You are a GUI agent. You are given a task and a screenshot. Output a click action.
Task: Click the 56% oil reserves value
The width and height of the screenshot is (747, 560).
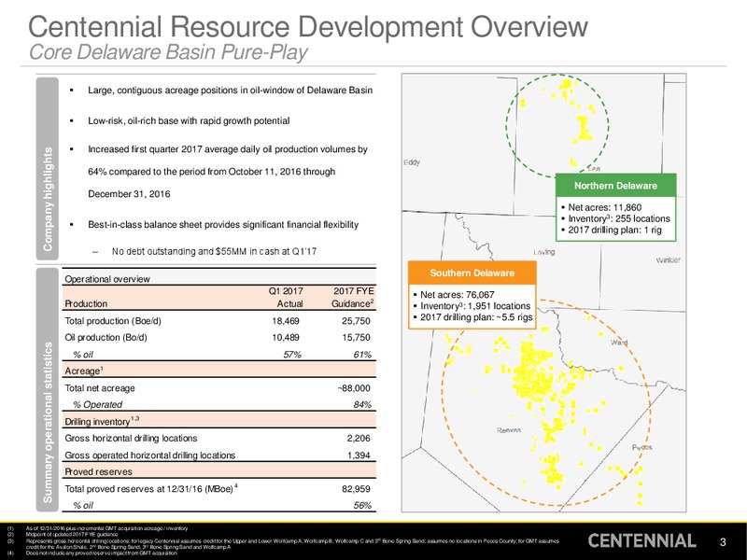point(362,505)
